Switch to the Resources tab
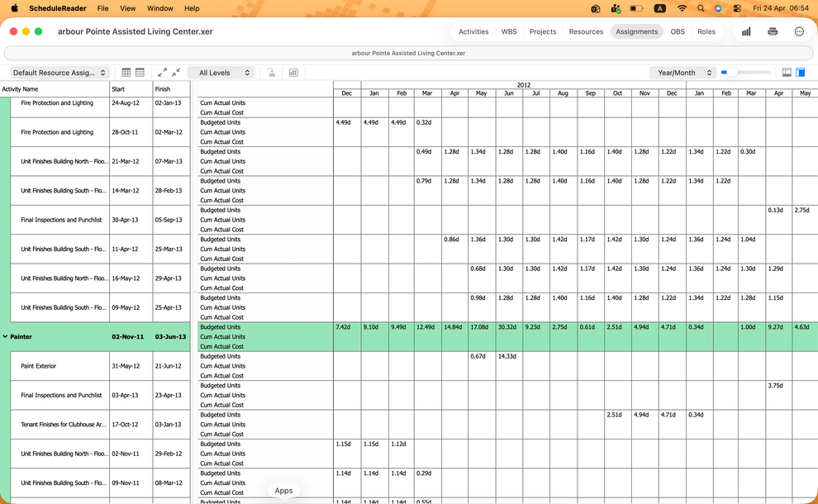The image size is (818, 504). pos(586,32)
